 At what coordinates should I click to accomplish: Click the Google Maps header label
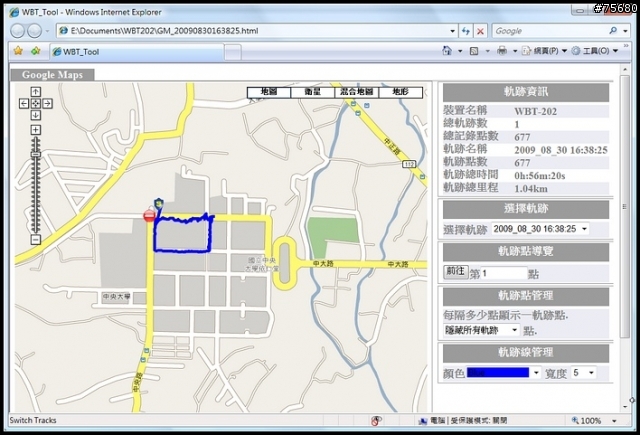pos(52,75)
